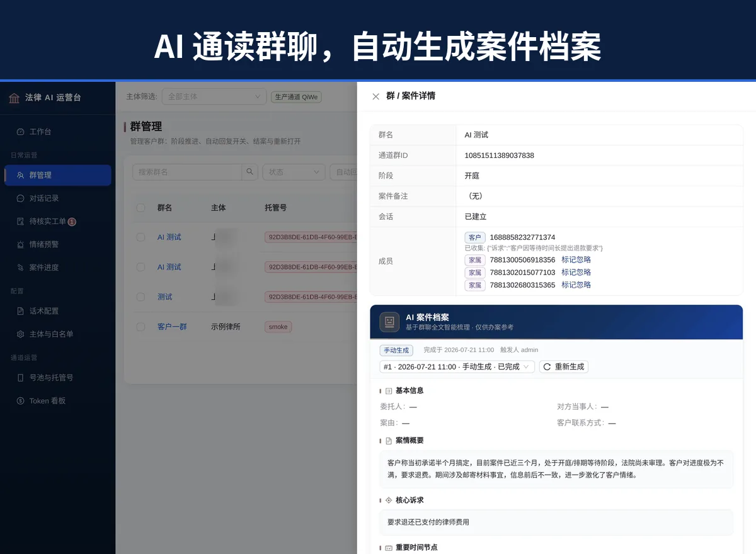
Task: Click the 已建立 session value
Action: pyautogui.click(x=476, y=217)
